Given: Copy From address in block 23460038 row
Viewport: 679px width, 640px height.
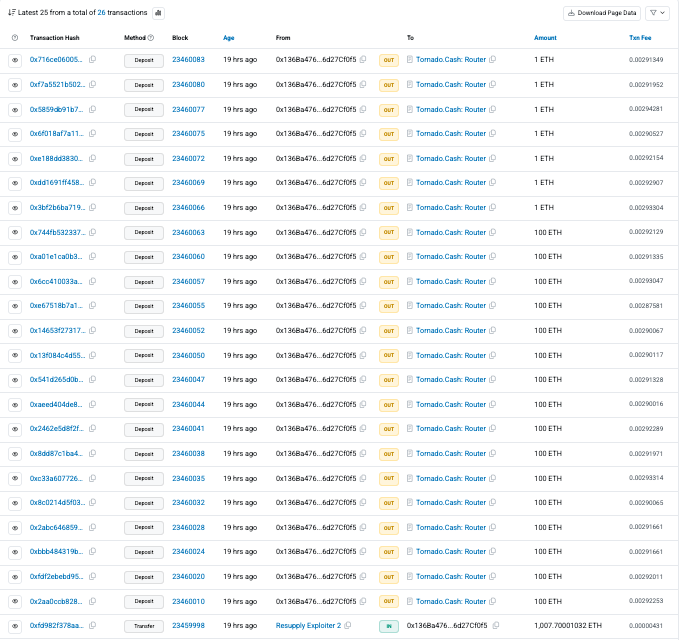Looking at the screenshot, I should [363, 453].
